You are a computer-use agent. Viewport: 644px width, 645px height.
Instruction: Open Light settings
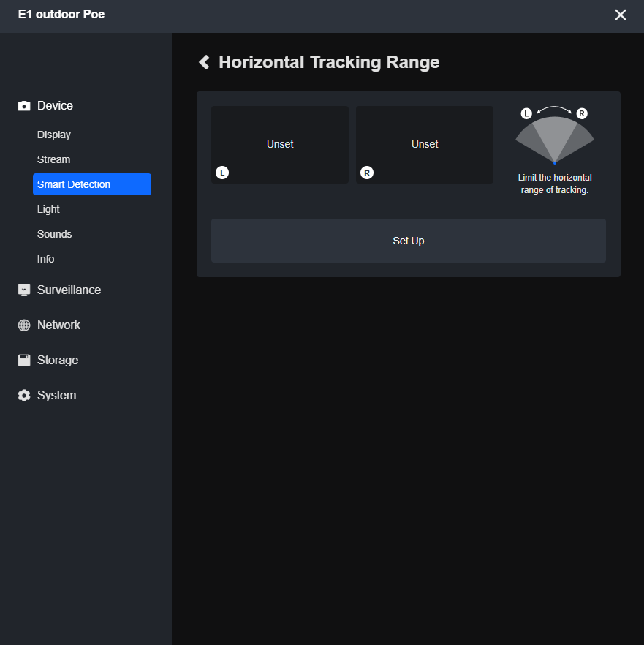pyautogui.click(x=48, y=209)
